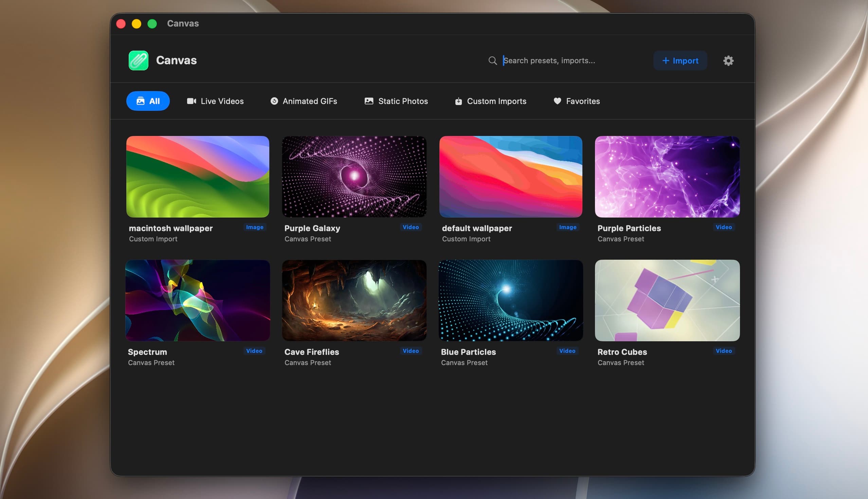This screenshot has height=499, width=868.
Task: Click the "Blue Particles" title text
Action: [x=468, y=352]
